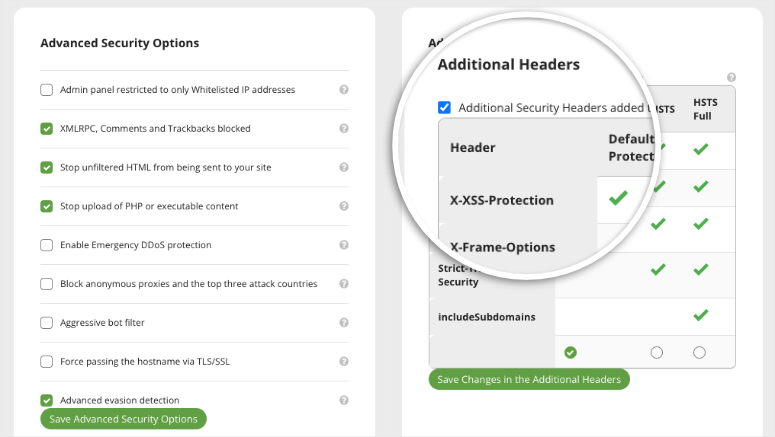775x437 pixels.
Task: Uncheck Advanced evasion detection
Action: [46, 400]
